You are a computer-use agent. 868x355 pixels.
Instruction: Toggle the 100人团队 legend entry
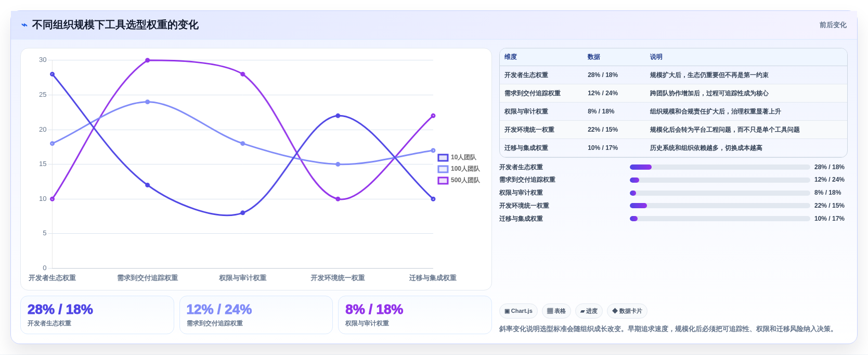coord(459,169)
